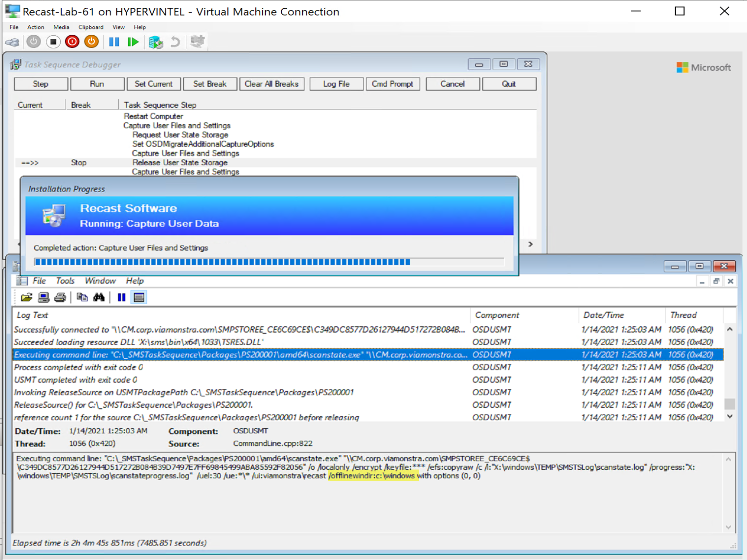Select the Release User State Storage step
The height and width of the screenshot is (560, 747).
point(180,163)
